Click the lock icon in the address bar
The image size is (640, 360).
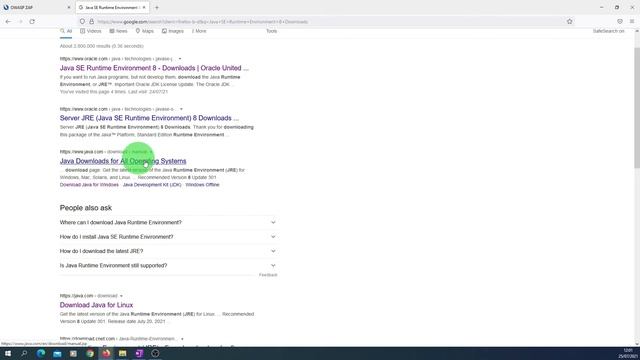[91, 22]
